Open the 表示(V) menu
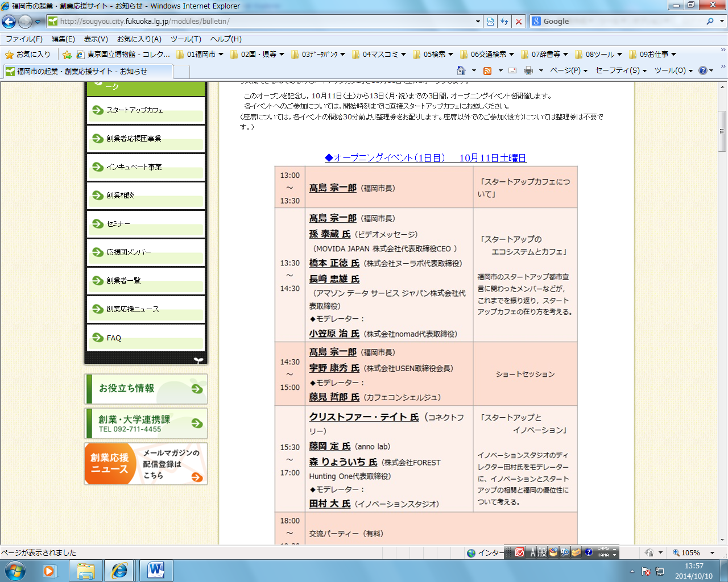Viewport: 728px width, 582px height. point(96,39)
